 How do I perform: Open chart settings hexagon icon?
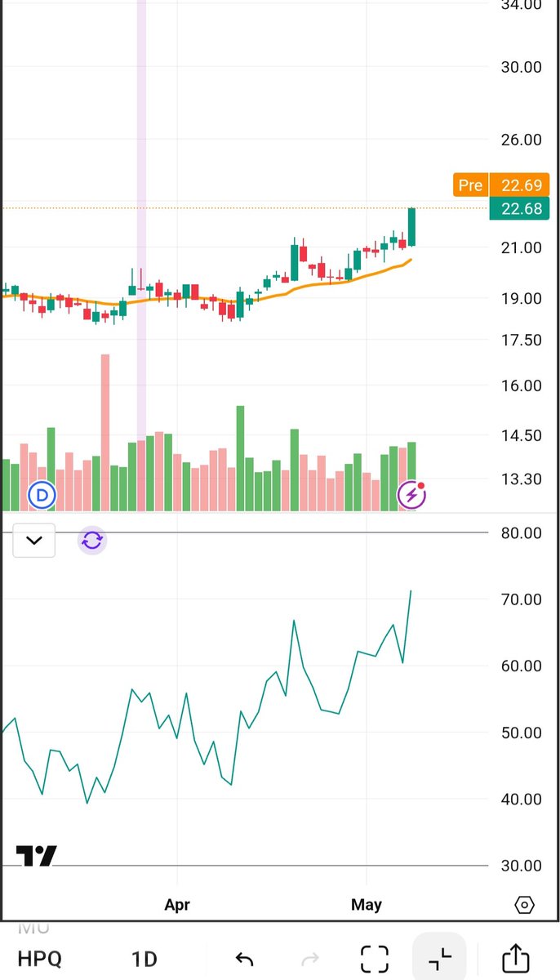click(525, 905)
